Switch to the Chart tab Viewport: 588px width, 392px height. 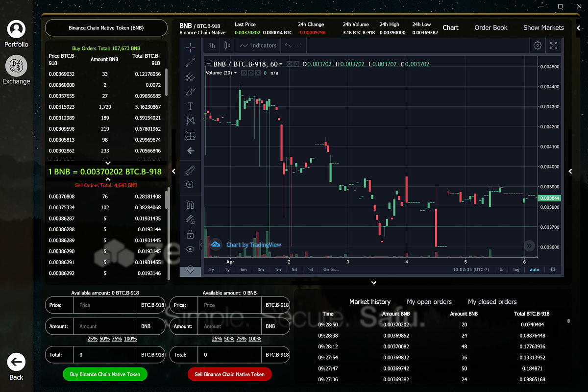[x=450, y=28]
